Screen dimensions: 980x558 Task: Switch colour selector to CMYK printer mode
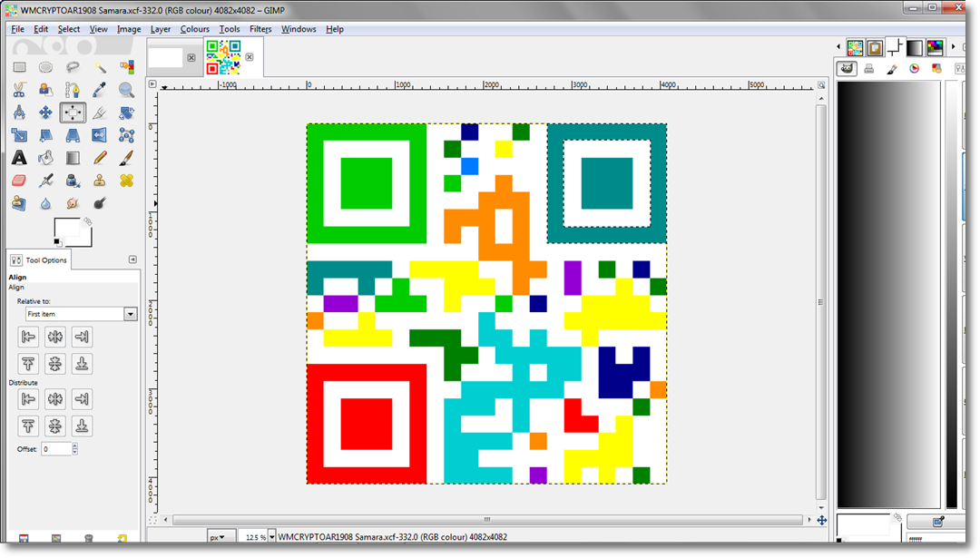[x=868, y=69]
